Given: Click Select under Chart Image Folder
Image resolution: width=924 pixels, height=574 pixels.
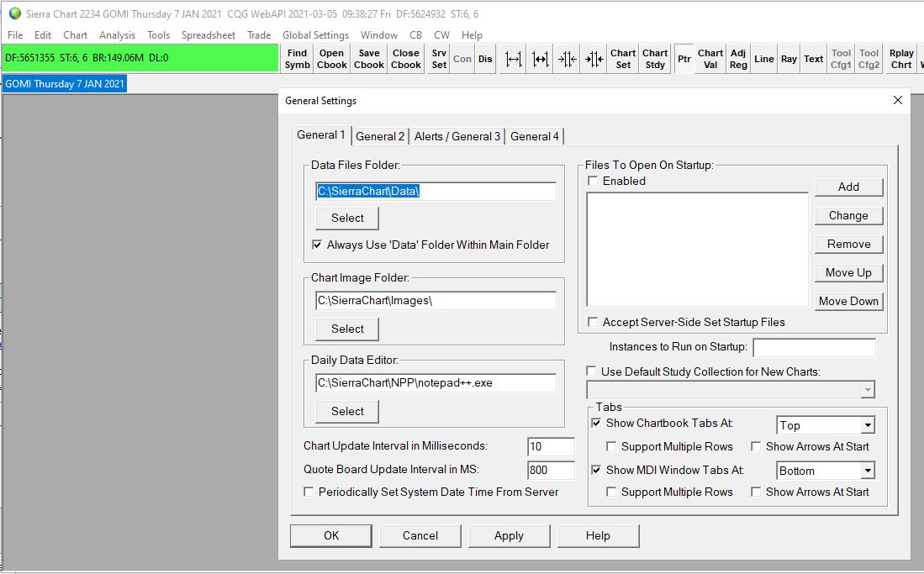Looking at the screenshot, I should tap(347, 329).
